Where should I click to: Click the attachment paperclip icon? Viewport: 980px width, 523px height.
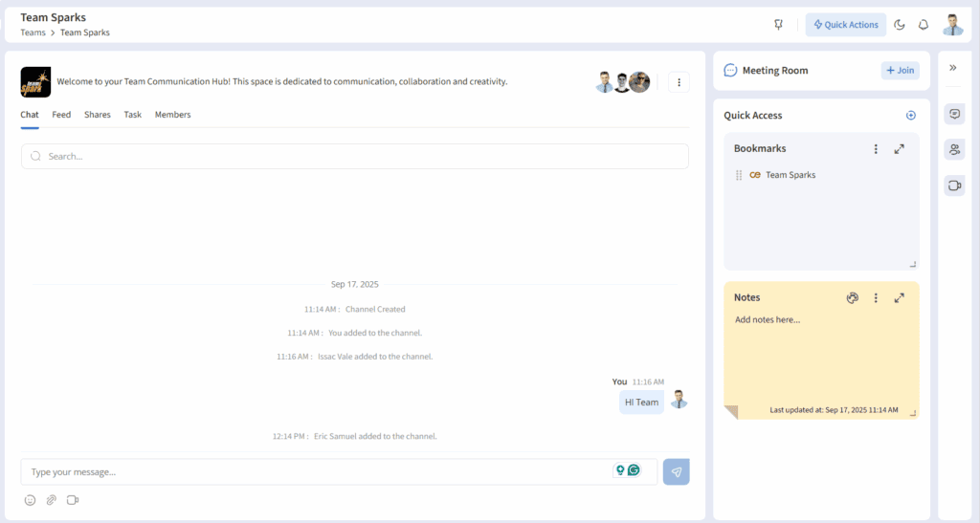[52, 500]
